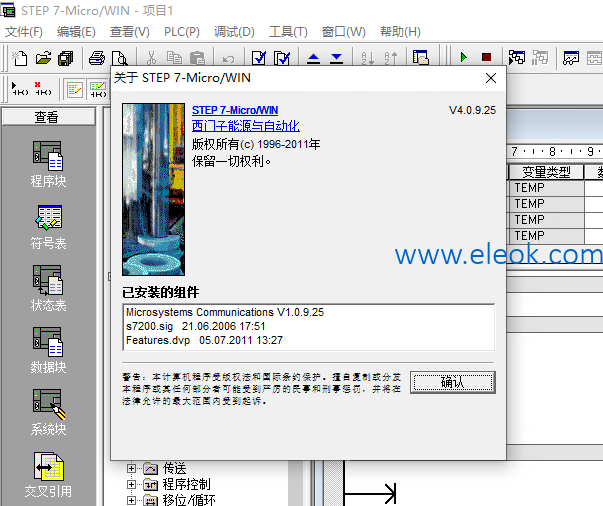Viewport: 603px width, 506px height.
Task: Open Symbol Table in navigation bar
Action: pos(48,227)
